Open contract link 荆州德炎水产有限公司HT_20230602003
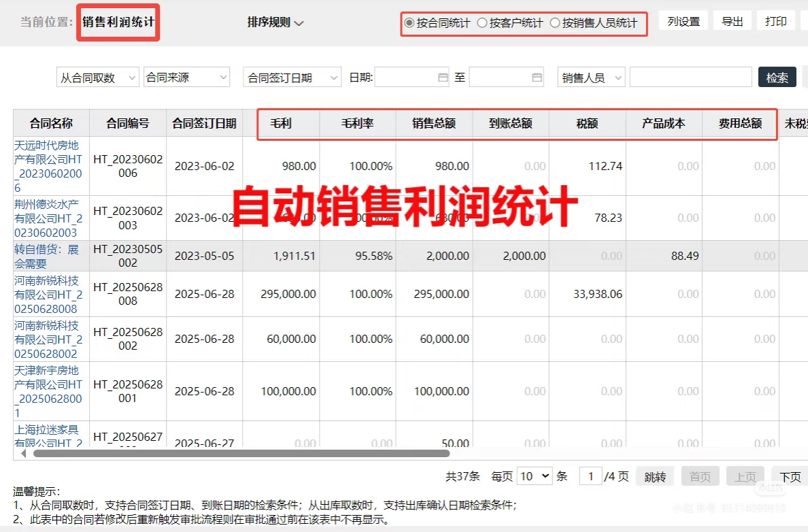Viewport: 808px width, 532px height. click(x=48, y=218)
